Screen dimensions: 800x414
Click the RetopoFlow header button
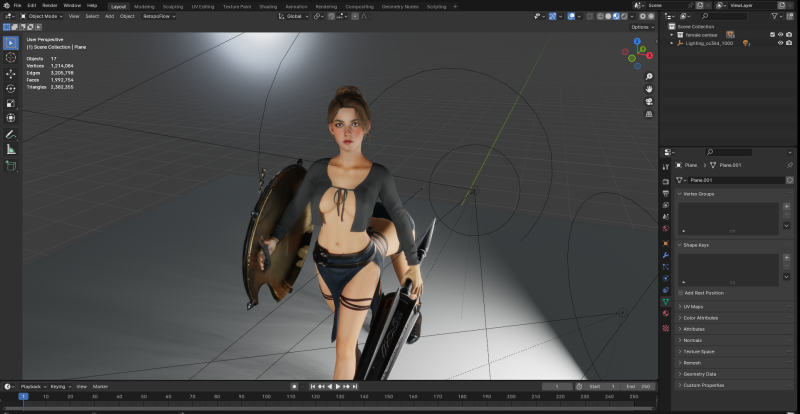coord(156,16)
